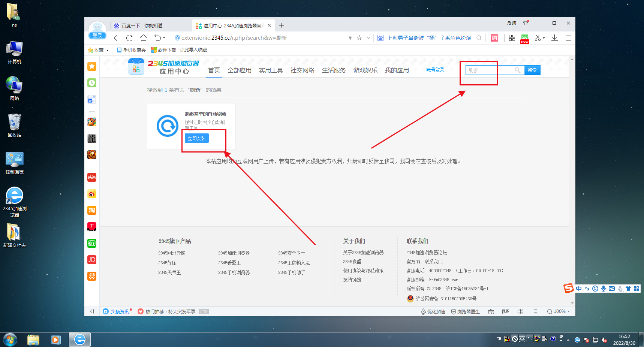Click 浏览器医生 in the status bar
The width and height of the screenshot is (644, 347).
point(465,311)
